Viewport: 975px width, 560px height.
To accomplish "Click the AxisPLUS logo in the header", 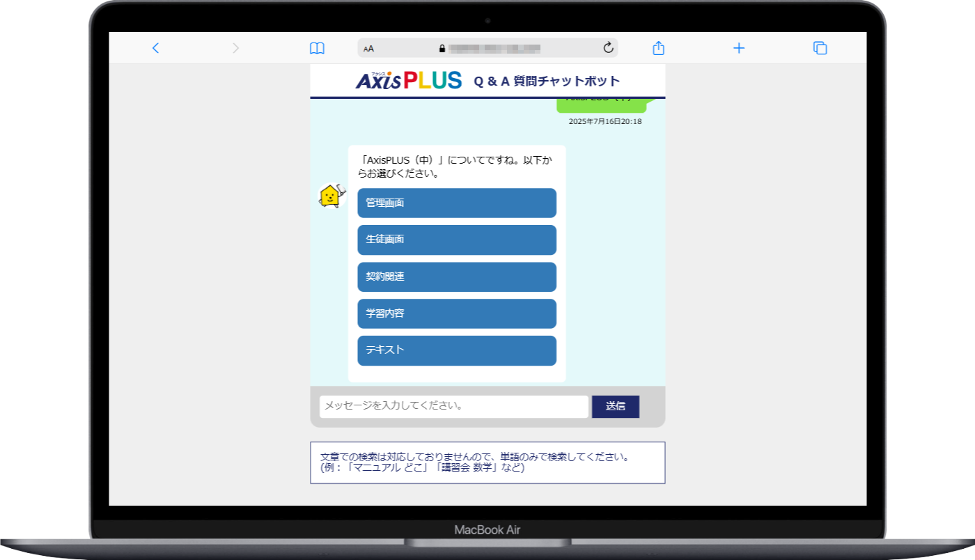I will click(409, 80).
